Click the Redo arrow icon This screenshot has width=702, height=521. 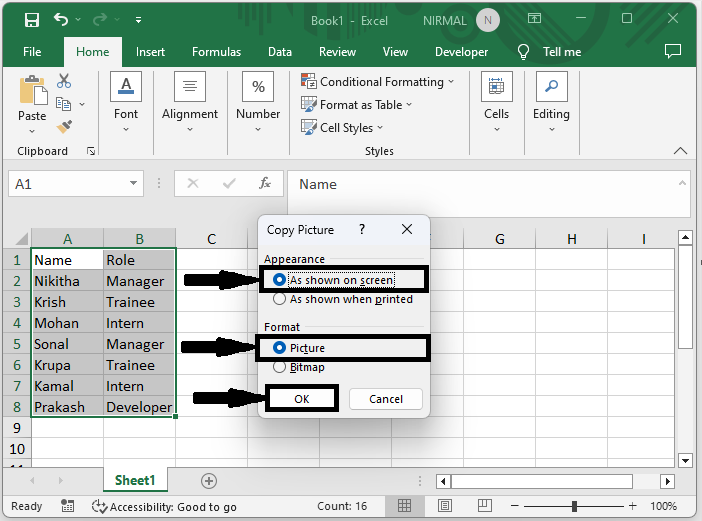coord(100,20)
